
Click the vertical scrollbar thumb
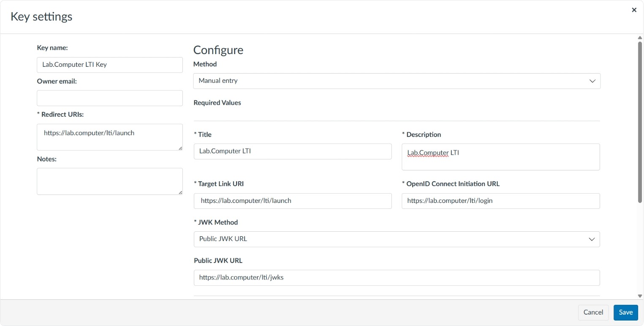point(640,122)
